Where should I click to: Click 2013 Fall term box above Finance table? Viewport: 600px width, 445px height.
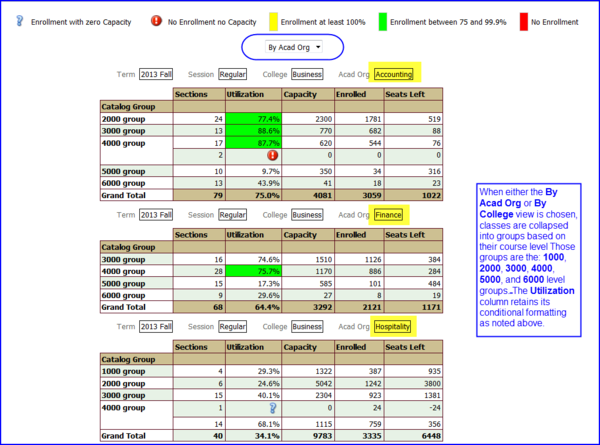tap(156, 215)
